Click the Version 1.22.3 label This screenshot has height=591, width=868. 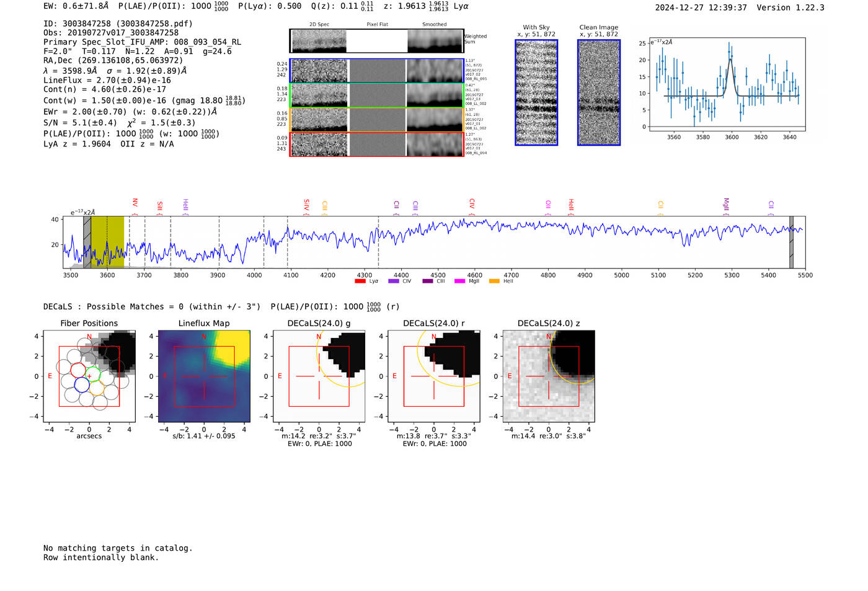point(790,7)
